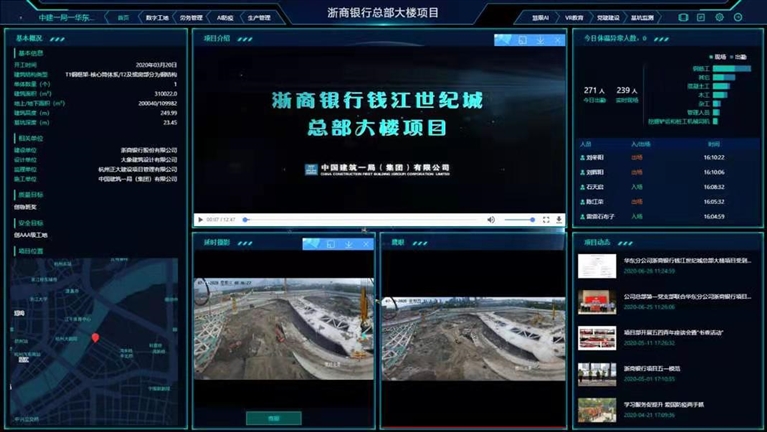Screen dimensions: 767x432
Task: Select 石天启 row at 16:08:32
Action: 669,187
